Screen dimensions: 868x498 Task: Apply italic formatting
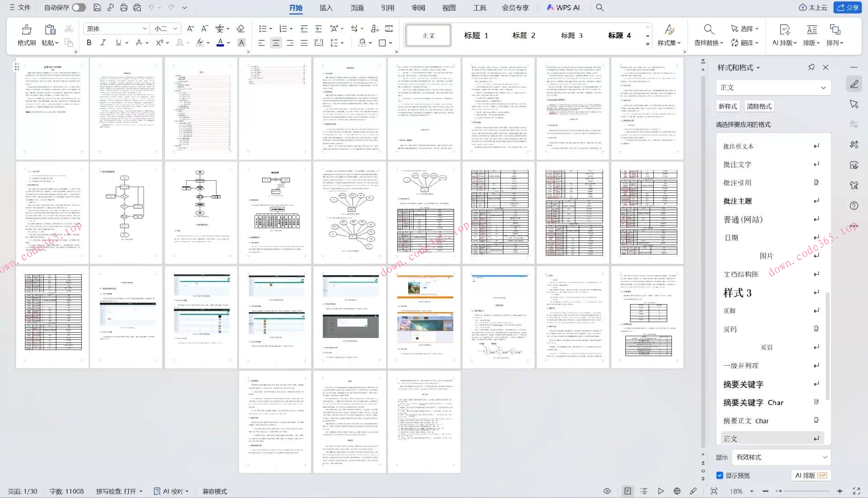tap(103, 42)
